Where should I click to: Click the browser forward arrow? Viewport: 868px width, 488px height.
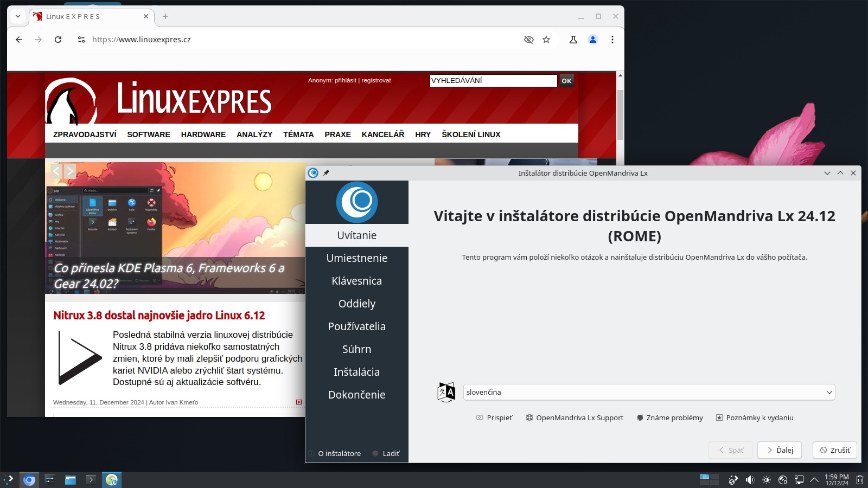click(x=39, y=40)
